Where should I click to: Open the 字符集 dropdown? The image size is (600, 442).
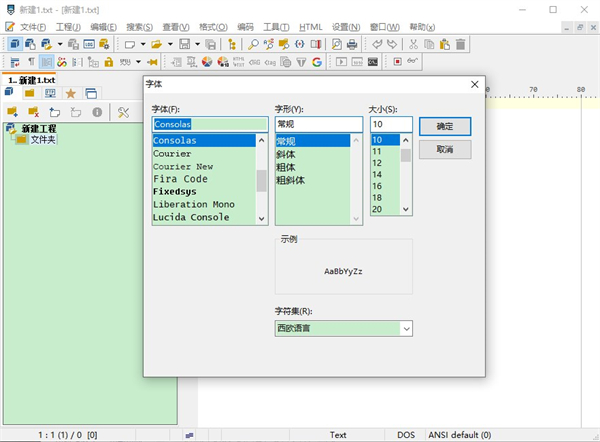pyautogui.click(x=405, y=328)
